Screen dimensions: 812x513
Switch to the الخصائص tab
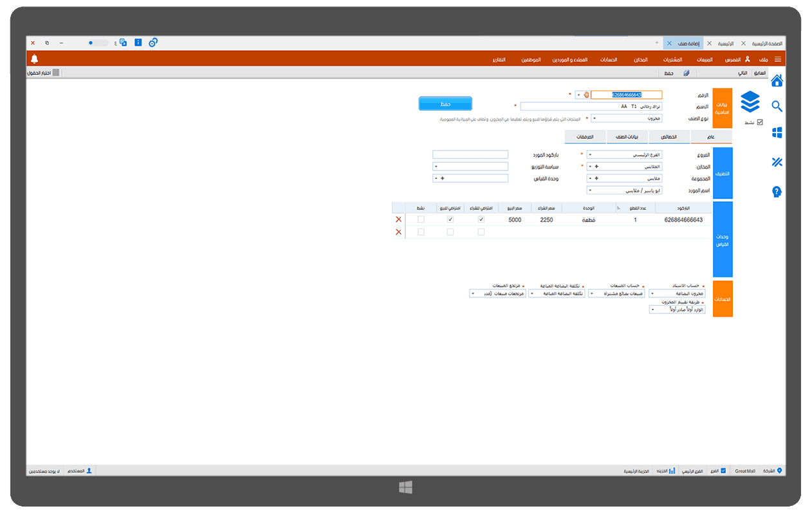[x=669, y=137]
